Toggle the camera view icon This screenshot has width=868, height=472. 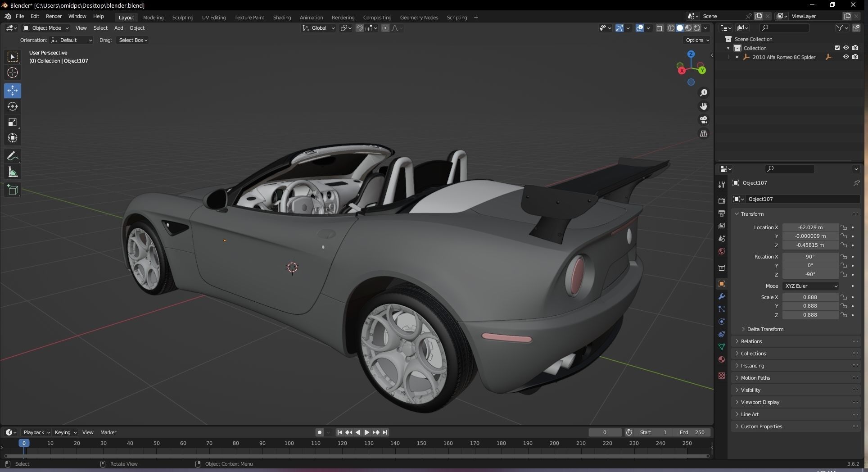[703, 120]
